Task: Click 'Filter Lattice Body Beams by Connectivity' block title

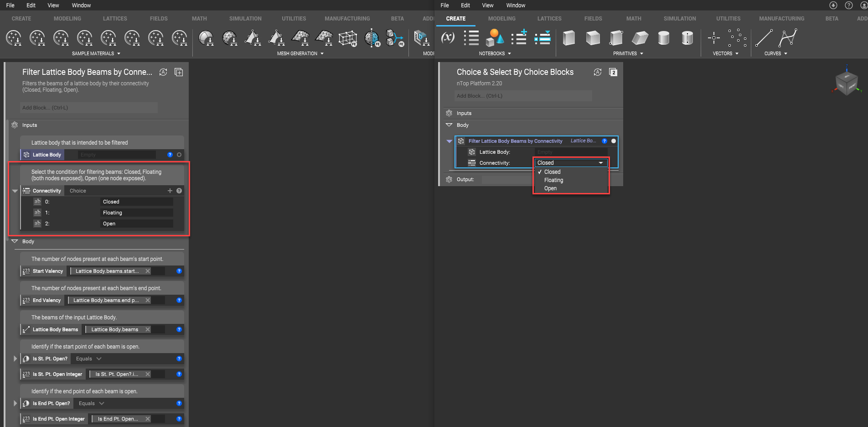Action: pyautogui.click(x=515, y=141)
